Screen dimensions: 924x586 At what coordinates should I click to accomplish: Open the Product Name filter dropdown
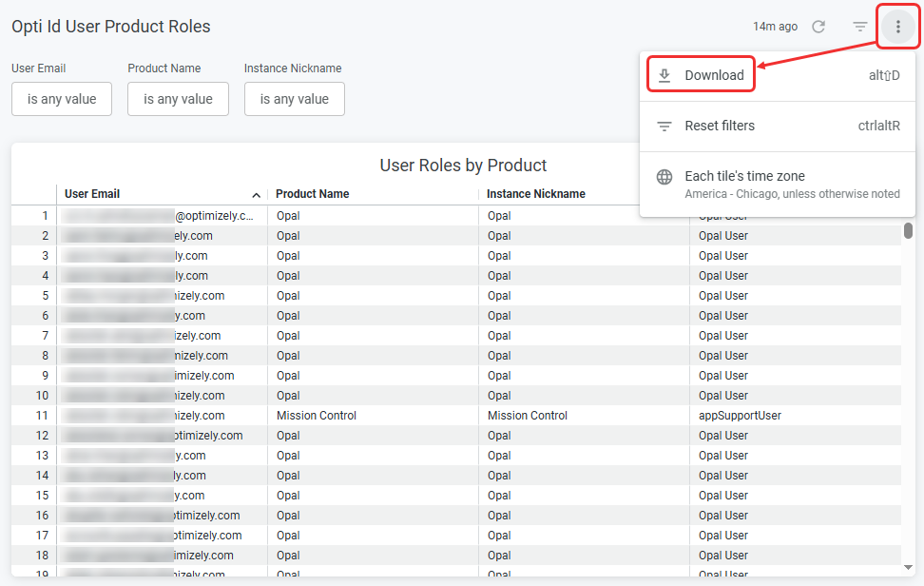tap(178, 99)
